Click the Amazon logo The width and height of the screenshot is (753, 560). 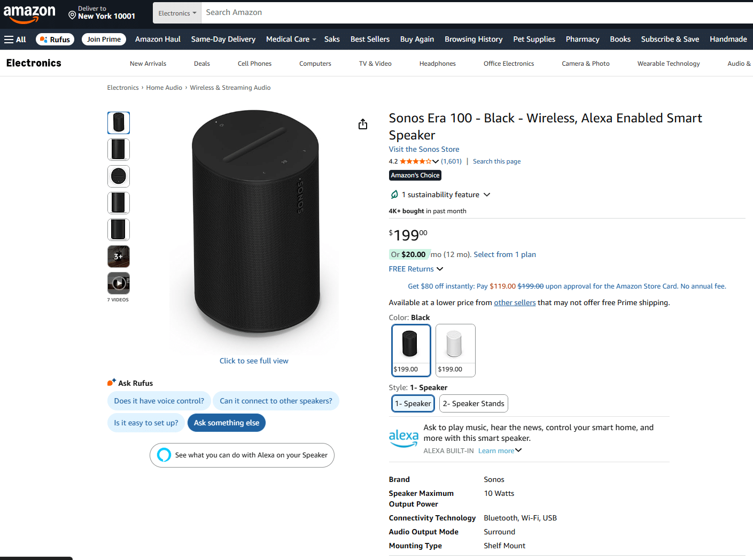tap(29, 13)
